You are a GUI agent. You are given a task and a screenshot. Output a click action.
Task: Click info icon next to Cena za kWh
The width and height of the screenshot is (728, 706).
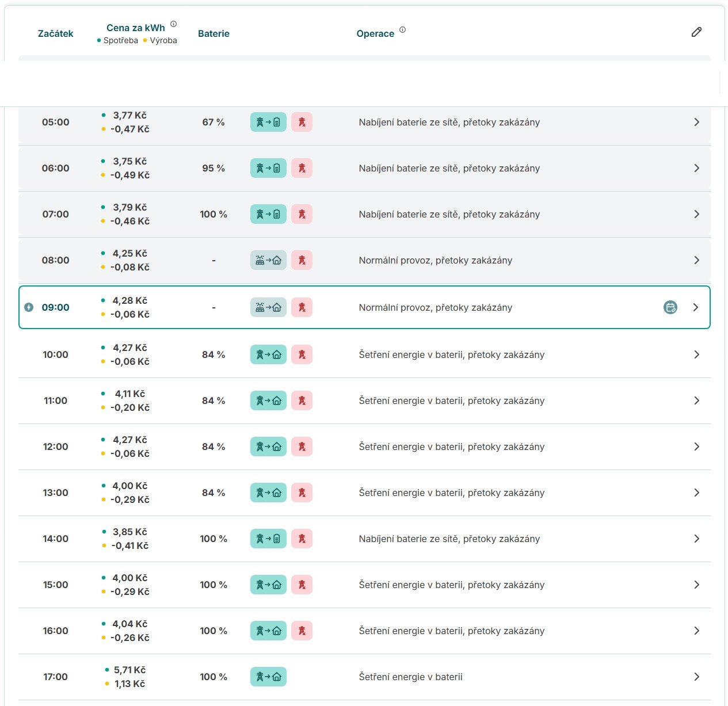point(173,24)
